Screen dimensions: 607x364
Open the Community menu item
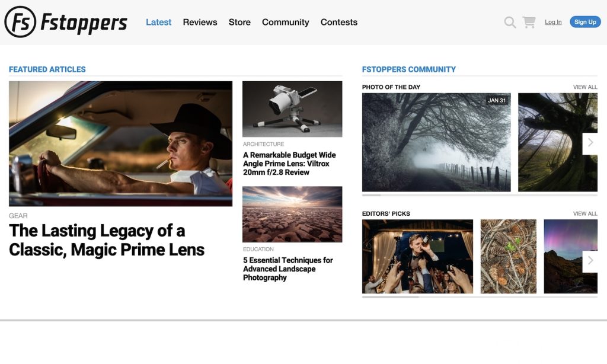[x=285, y=23]
